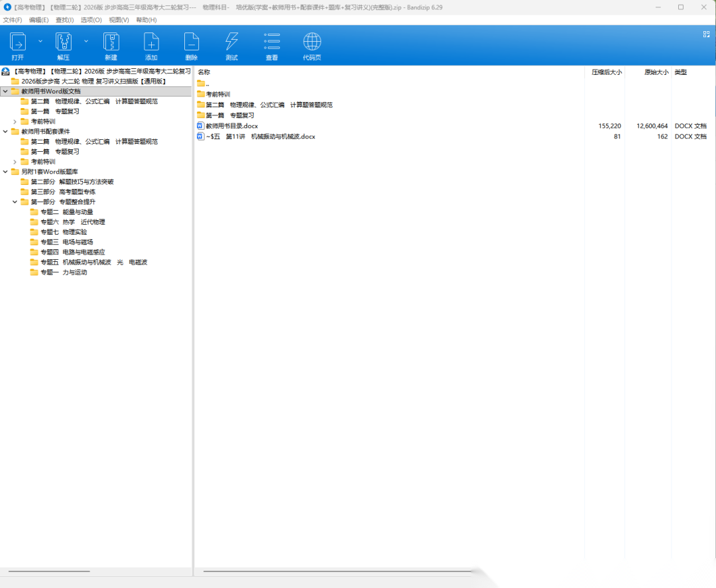Screen dimensions: 716x588
Task: Click the Extract (解压) toolbar icon
Action: [63, 42]
